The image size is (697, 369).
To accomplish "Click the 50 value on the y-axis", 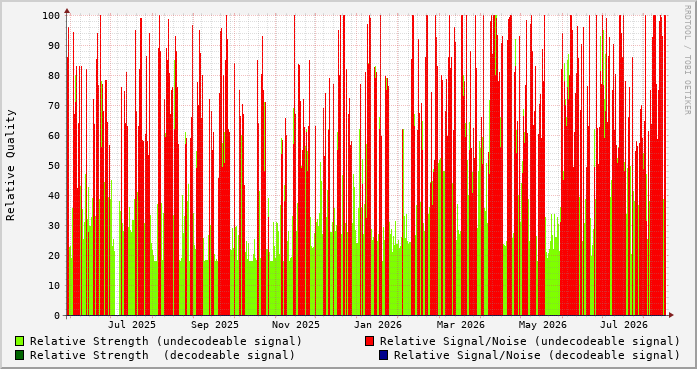I will pos(54,165).
